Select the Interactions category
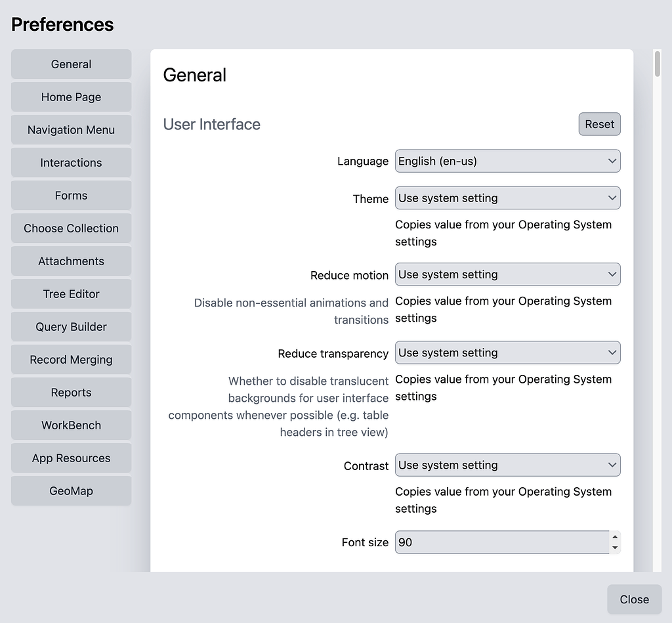This screenshot has width=672, height=623. [x=71, y=163]
